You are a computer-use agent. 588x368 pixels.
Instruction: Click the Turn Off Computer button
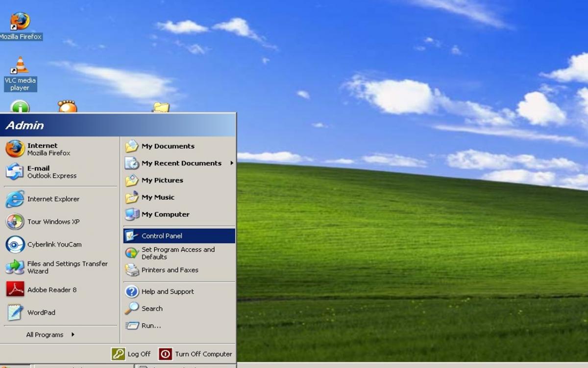196,354
